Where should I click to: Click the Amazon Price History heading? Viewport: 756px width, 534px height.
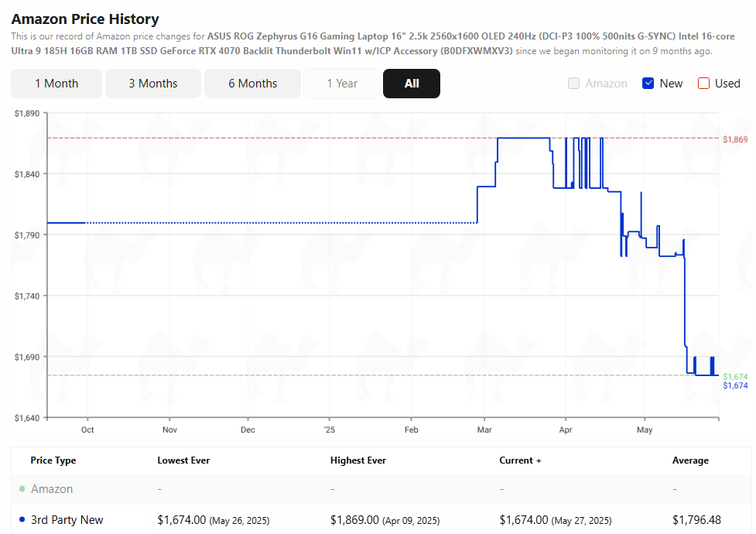point(85,19)
